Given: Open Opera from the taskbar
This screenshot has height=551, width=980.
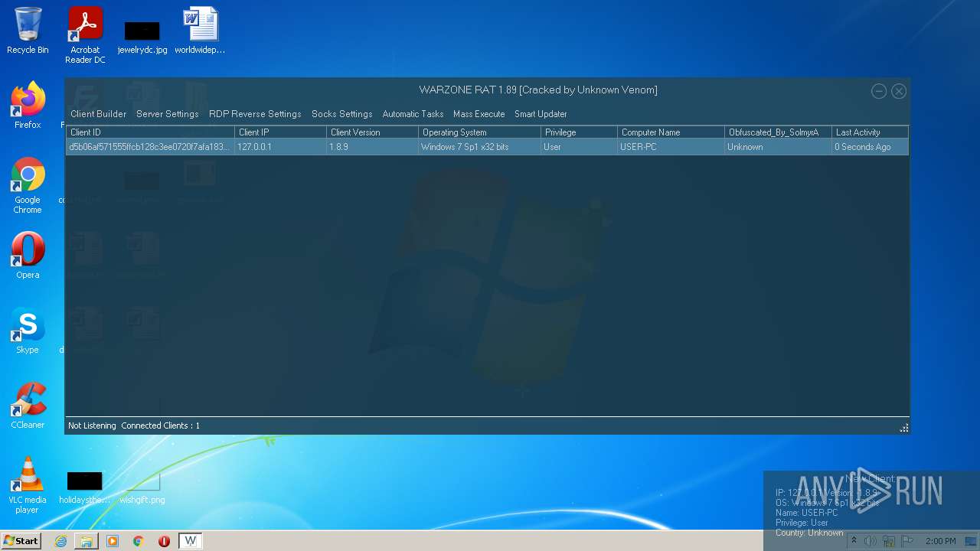Looking at the screenshot, I should [164, 541].
